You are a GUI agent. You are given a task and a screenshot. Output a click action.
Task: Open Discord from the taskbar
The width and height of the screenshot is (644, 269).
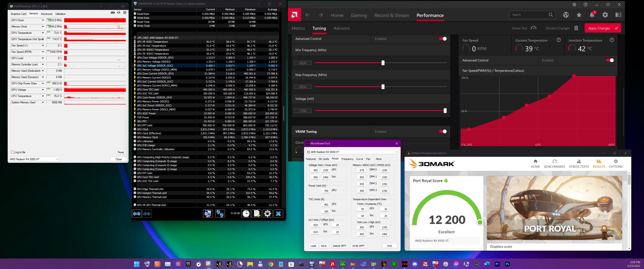415,264
